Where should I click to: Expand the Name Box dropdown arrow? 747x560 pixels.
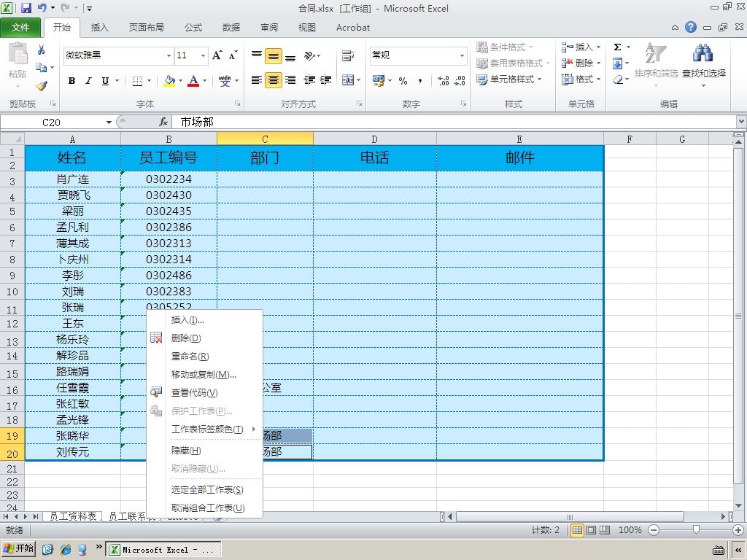pos(109,122)
